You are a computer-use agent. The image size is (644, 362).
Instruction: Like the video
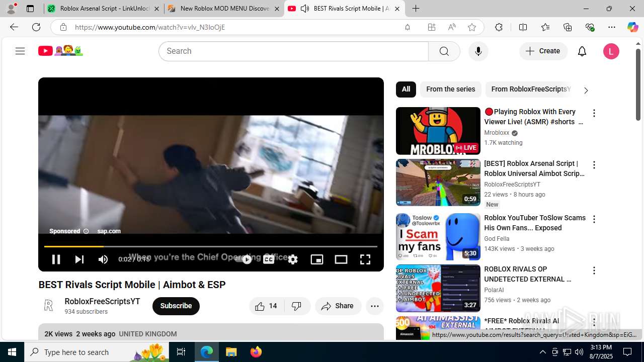[267, 306]
